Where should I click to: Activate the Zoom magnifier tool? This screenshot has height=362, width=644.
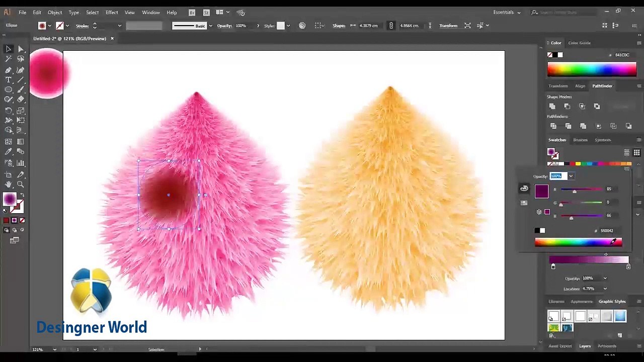pos(21,185)
